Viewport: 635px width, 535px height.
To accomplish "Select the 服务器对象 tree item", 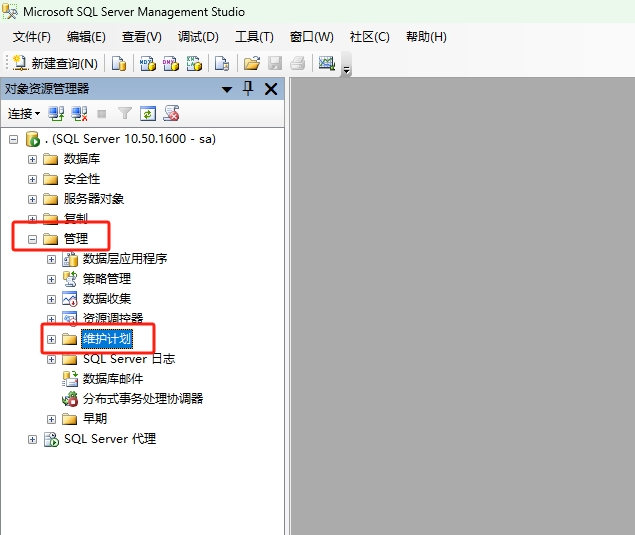I will point(94,198).
